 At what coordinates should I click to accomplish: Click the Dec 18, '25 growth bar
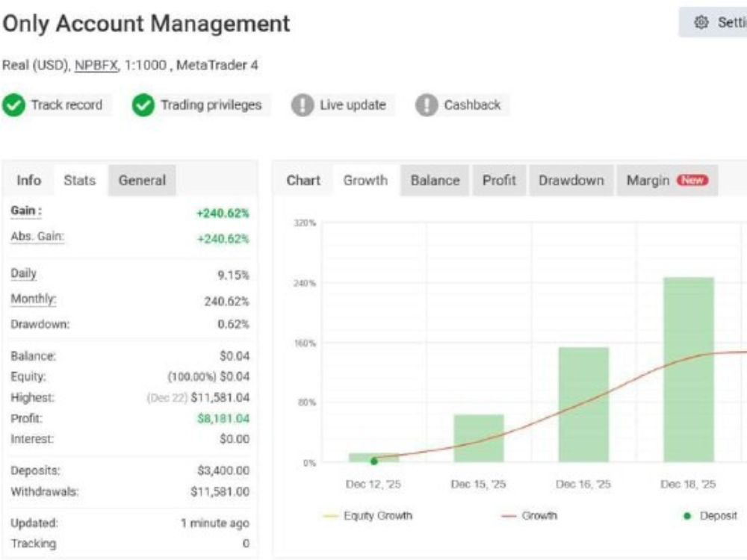[689, 370]
